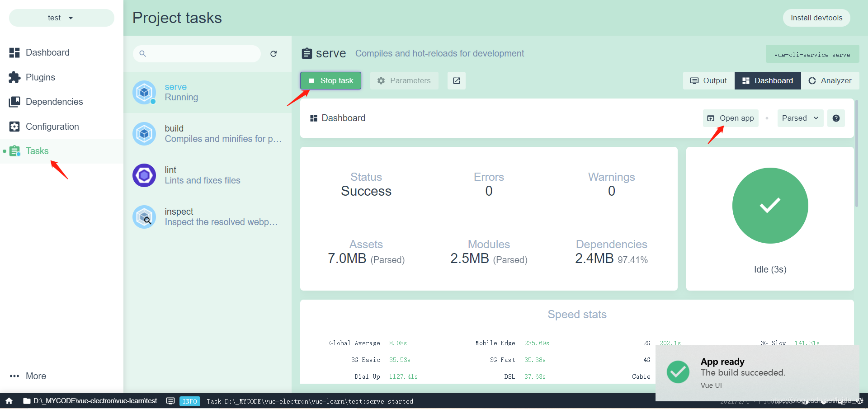
Task: Select the serve task
Action: pos(208,92)
